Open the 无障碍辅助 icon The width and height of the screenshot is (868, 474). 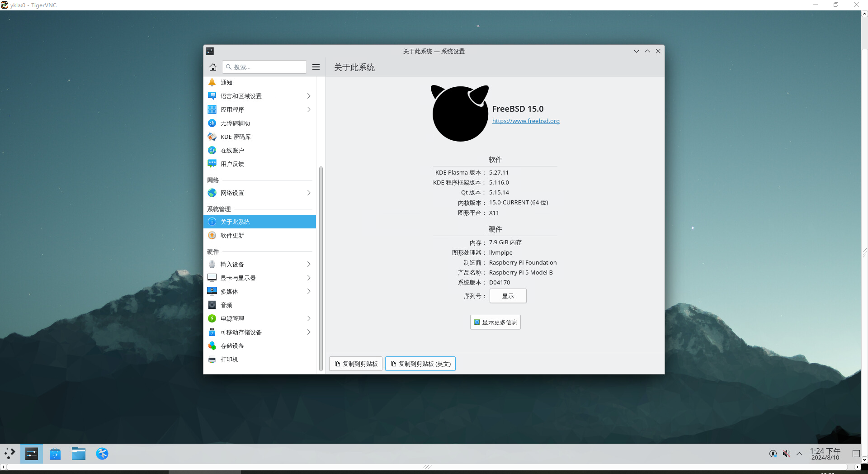click(x=212, y=123)
